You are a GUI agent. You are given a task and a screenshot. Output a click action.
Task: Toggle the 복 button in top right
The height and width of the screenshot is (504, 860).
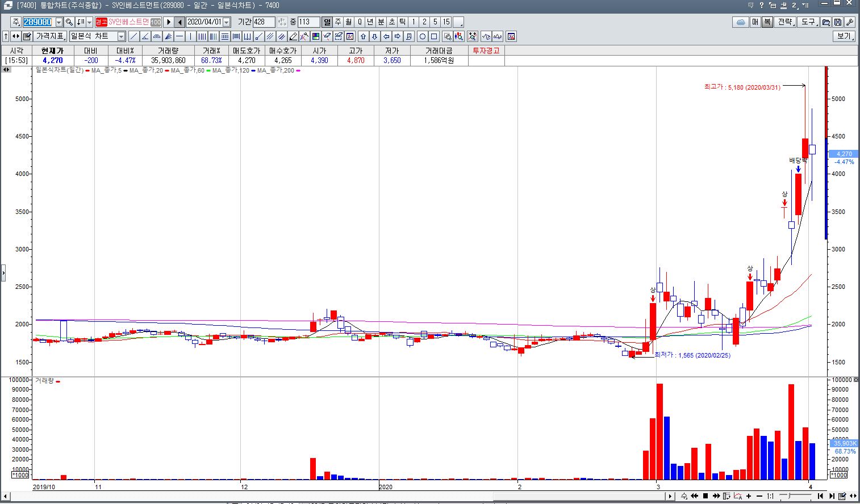767,22
